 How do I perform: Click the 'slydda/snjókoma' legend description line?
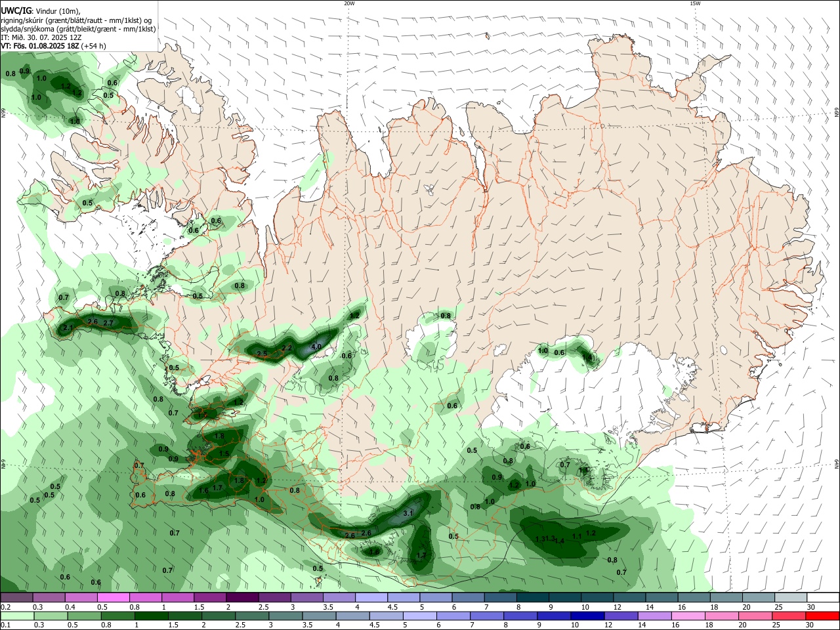point(78,29)
